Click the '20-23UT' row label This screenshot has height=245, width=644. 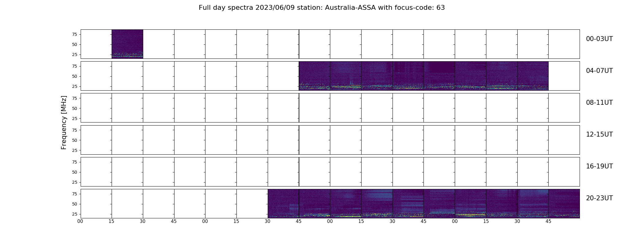pyautogui.click(x=599, y=198)
